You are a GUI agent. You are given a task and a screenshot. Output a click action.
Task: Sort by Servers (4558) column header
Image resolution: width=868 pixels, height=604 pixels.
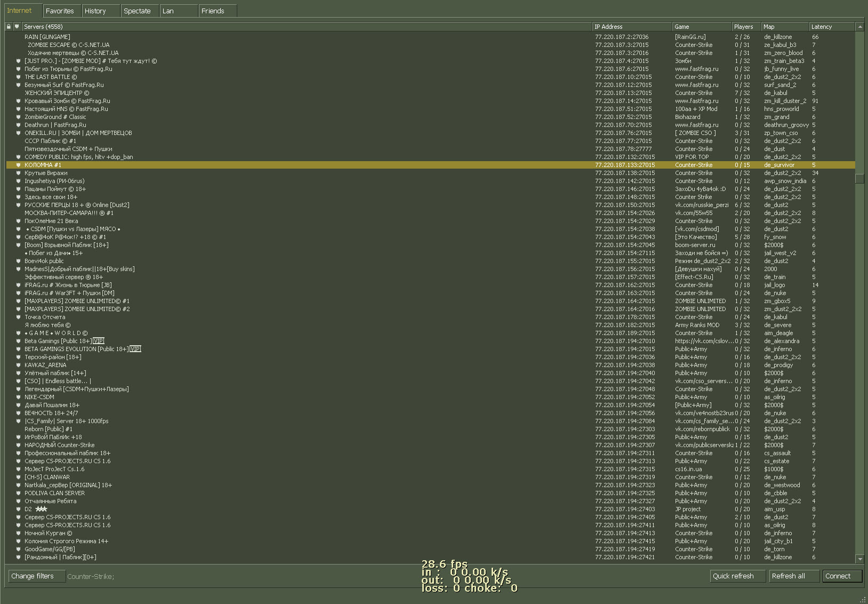pyautogui.click(x=307, y=27)
